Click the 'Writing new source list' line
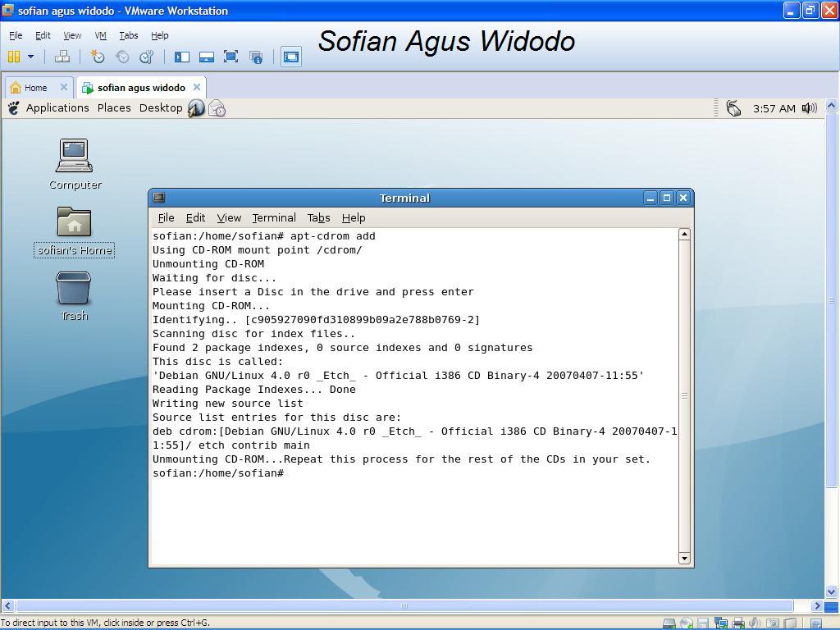 [x=228, y=404]
